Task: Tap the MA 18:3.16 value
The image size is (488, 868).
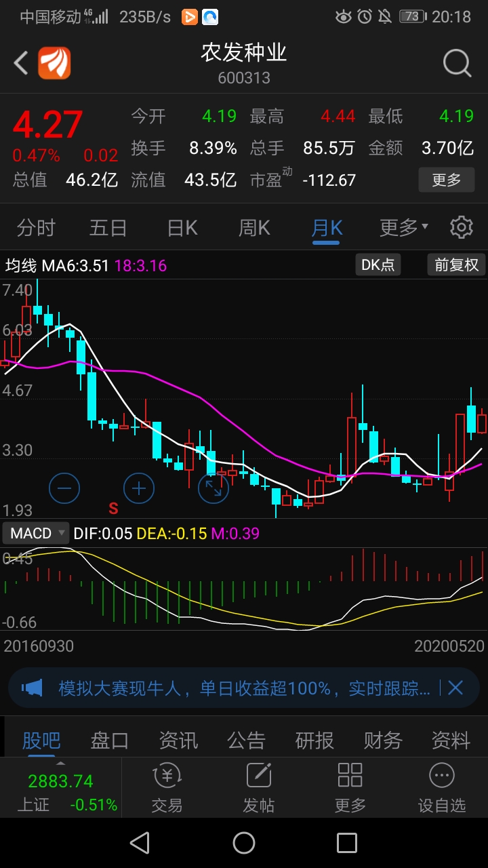Action: (x=140, y=265)
